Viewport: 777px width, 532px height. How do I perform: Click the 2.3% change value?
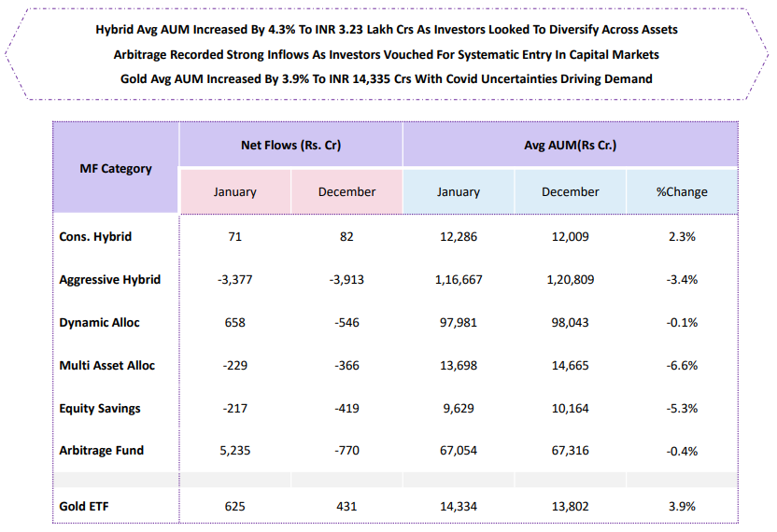tap(682, 237)
